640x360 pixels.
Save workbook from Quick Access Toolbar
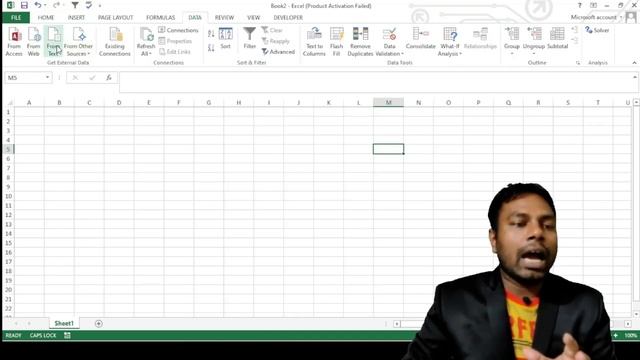click(x=24, y=5)
